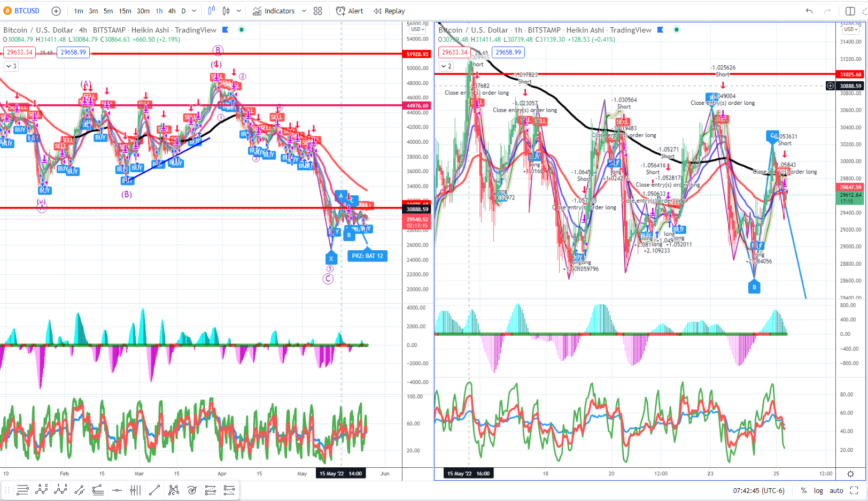Select the 30m timeframe
Screen dimensions: 868x501
pyautogui.click(x=143, y=11)
